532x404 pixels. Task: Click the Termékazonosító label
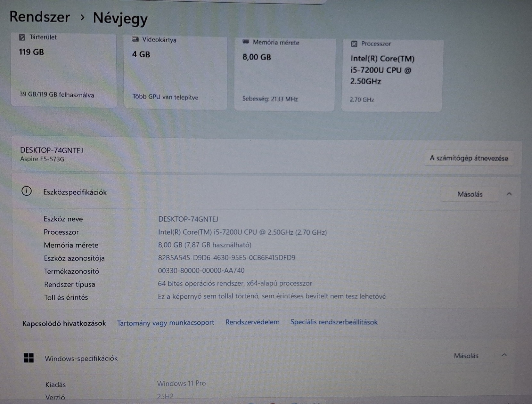click(71, 271)
